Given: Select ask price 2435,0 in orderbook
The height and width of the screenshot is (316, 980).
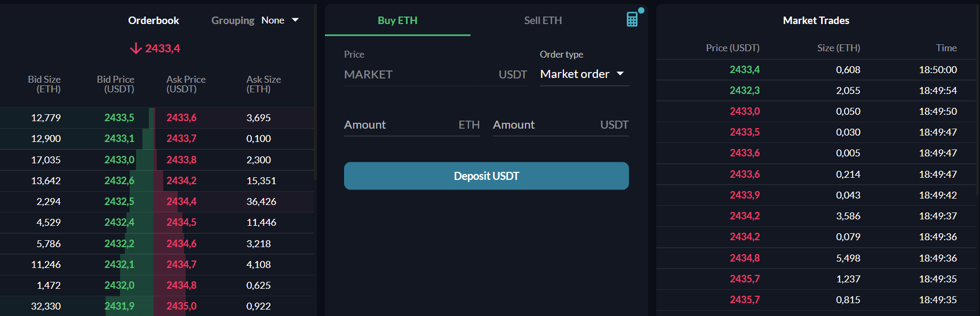Looking at the screenshot, I should point(181,306).
